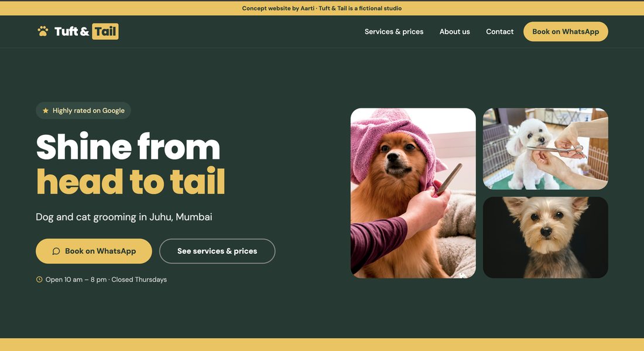The image size is (644, 351).
Task: Click the yellow head to tail heading
Action: click(131, 181)
